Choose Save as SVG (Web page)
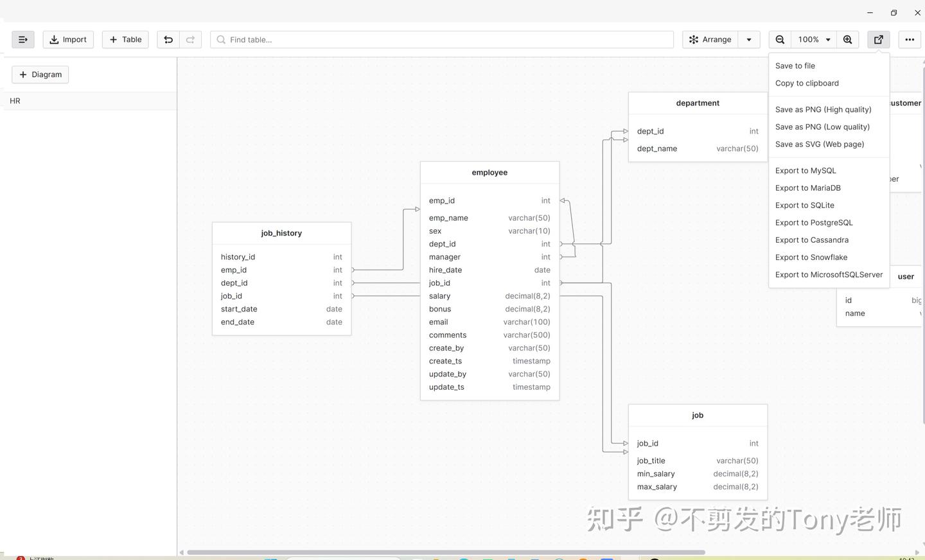This screenshot has width=925, height=560. coord(819,144)
